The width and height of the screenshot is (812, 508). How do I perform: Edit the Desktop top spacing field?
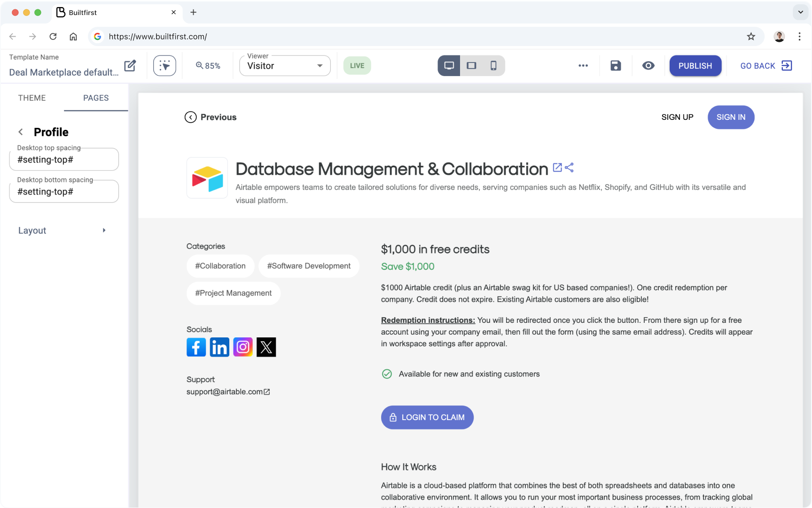coord(64,160)
